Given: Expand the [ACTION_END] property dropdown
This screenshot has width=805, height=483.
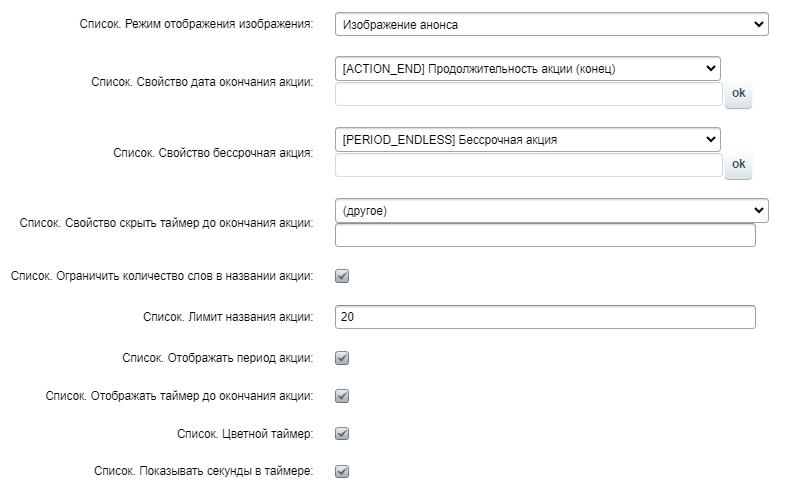Looking at the screenshot, I should 527,69.
